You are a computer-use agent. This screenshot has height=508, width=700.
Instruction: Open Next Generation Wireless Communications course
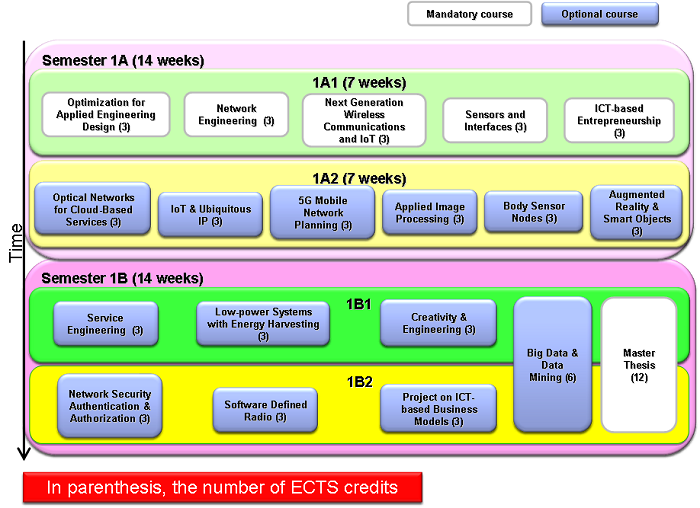point(364,120)
